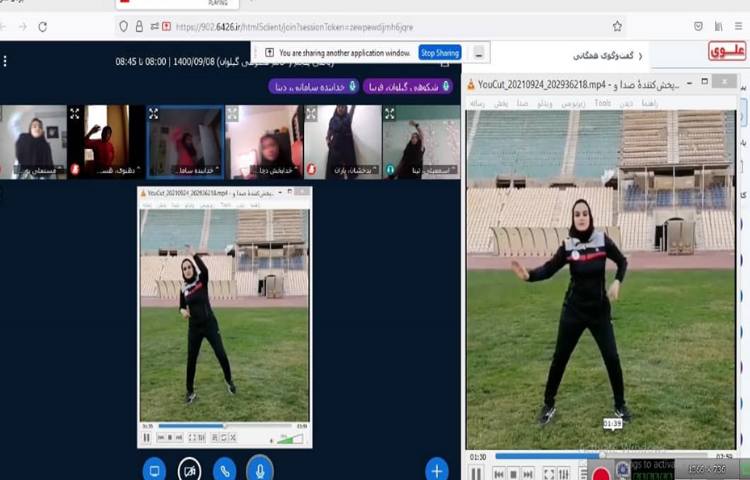
Task: Toggle the loop button in the shared VLC preview
Action: (223, 437)
